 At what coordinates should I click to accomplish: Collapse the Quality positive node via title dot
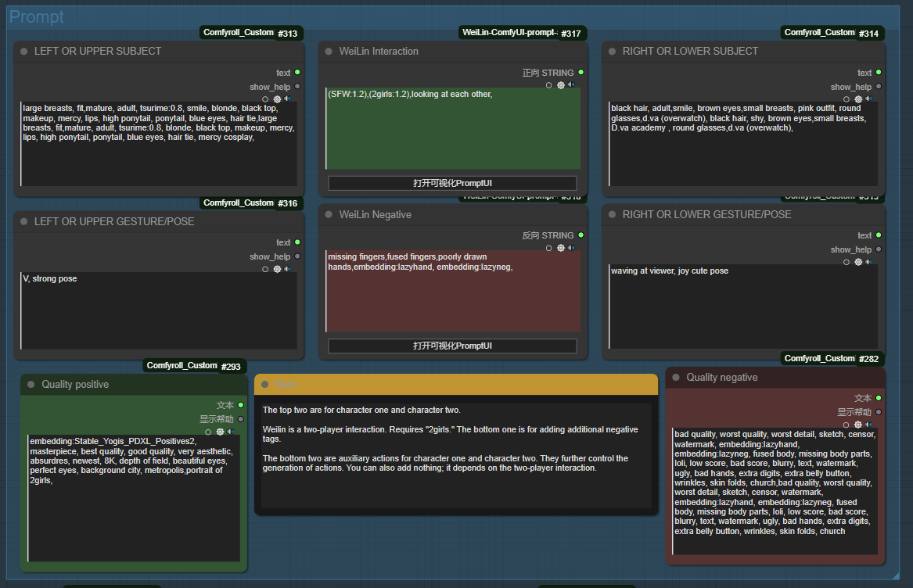31,384
